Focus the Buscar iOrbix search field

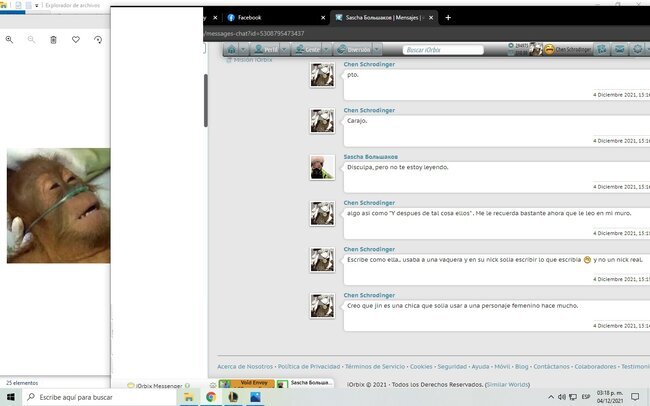click(x=443, y=50)
